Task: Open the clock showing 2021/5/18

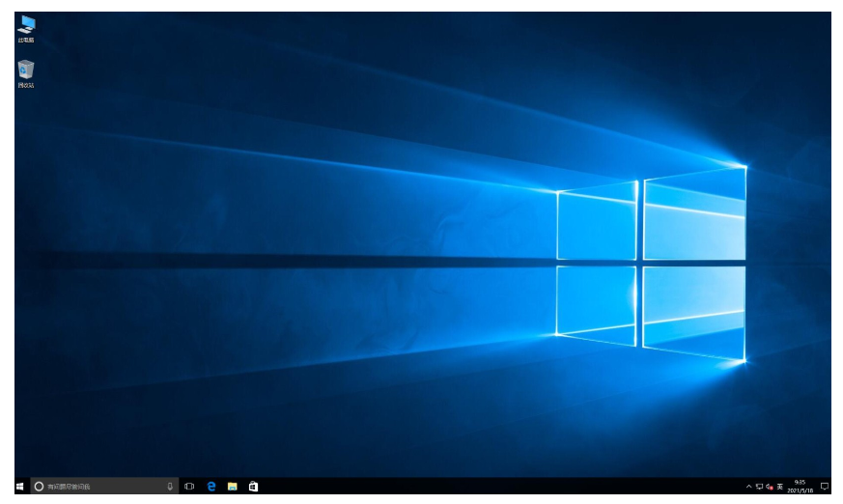Action: coord(800,487)
